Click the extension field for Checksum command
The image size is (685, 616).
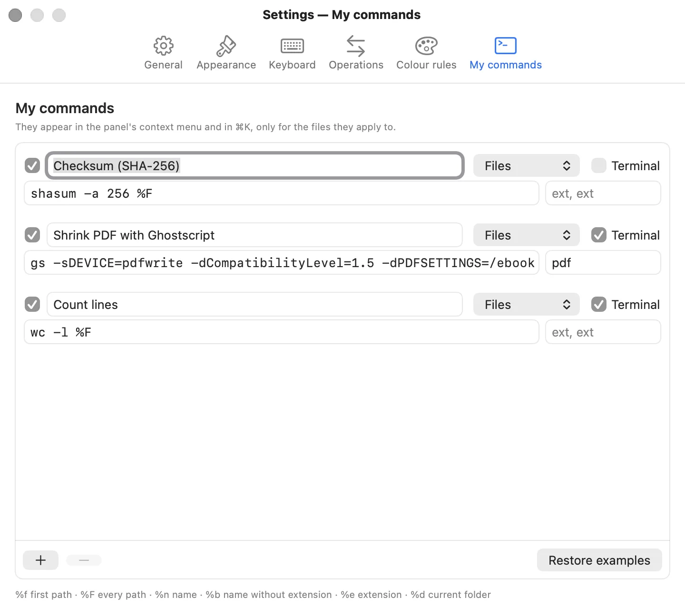(603, 193)
